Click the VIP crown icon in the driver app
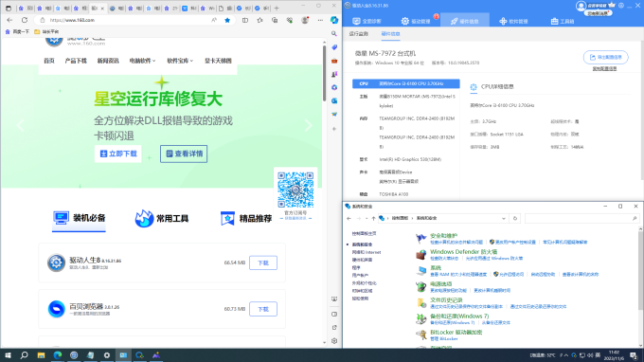This screenshot has height=362, width=644. point(612,6)
